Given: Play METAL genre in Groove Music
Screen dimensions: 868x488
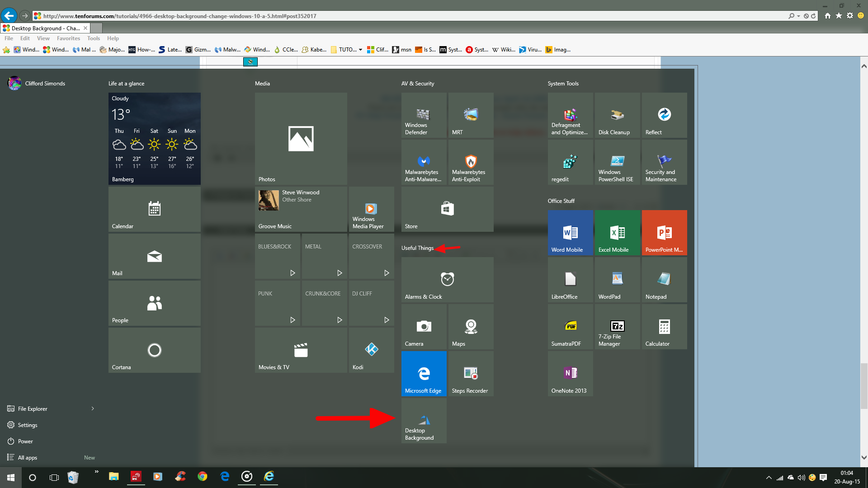Looking at the screenshot, I should coord(340,272).
